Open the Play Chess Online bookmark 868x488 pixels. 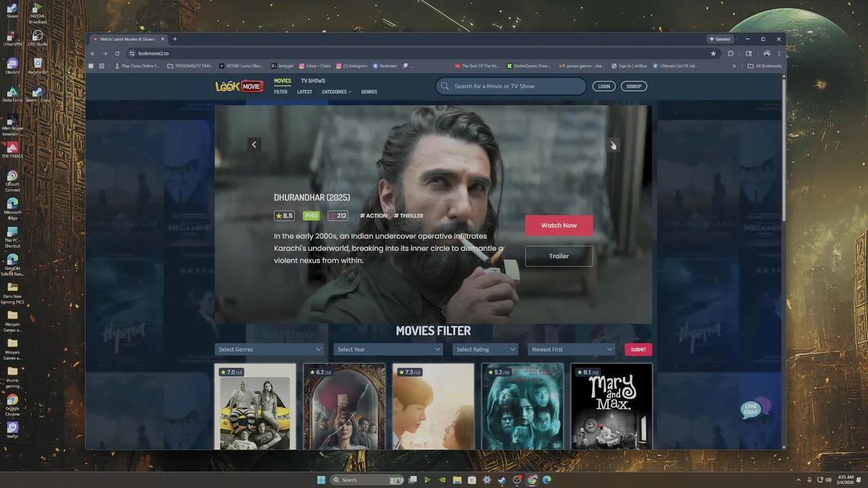click(136, 66)
